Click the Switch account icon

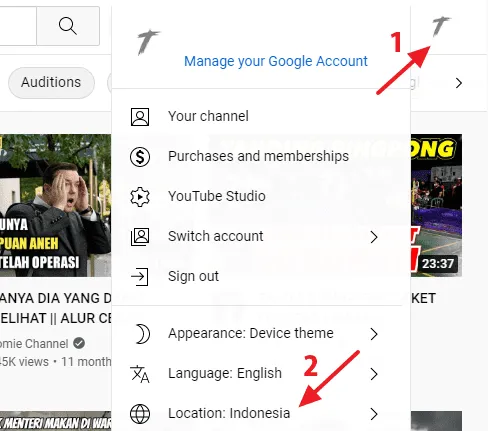140,237
